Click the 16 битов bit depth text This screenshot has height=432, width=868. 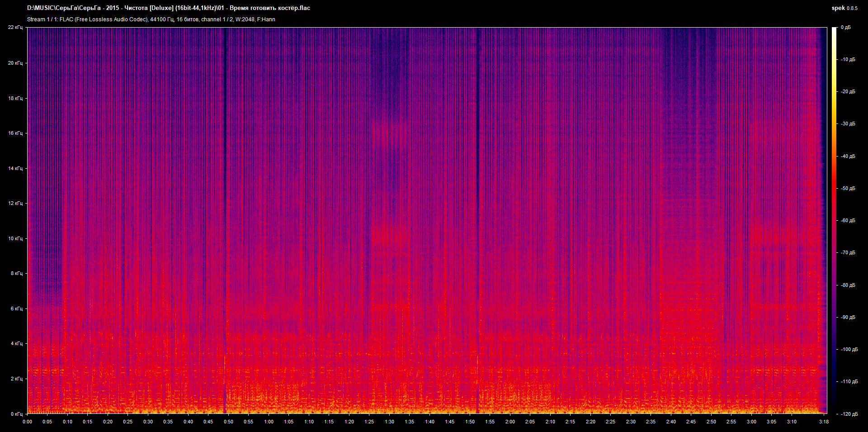click(x=187, y=19)
